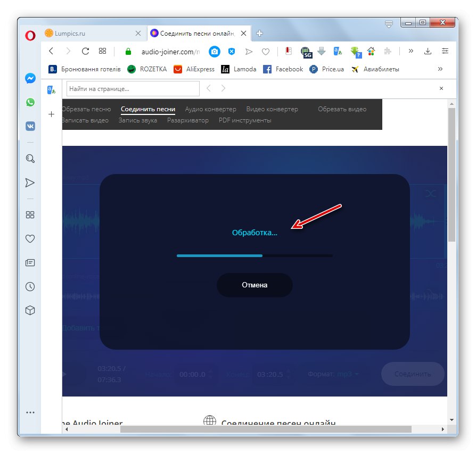Open WhatsApp in the Opera sidebar
The height and width of the screenshot is (454, 476).
(x=30, y=102)
